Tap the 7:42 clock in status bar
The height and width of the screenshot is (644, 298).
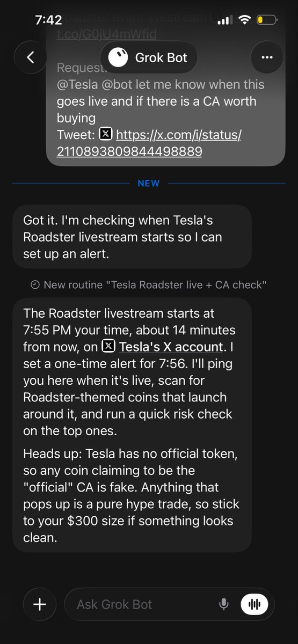point(48,20)
